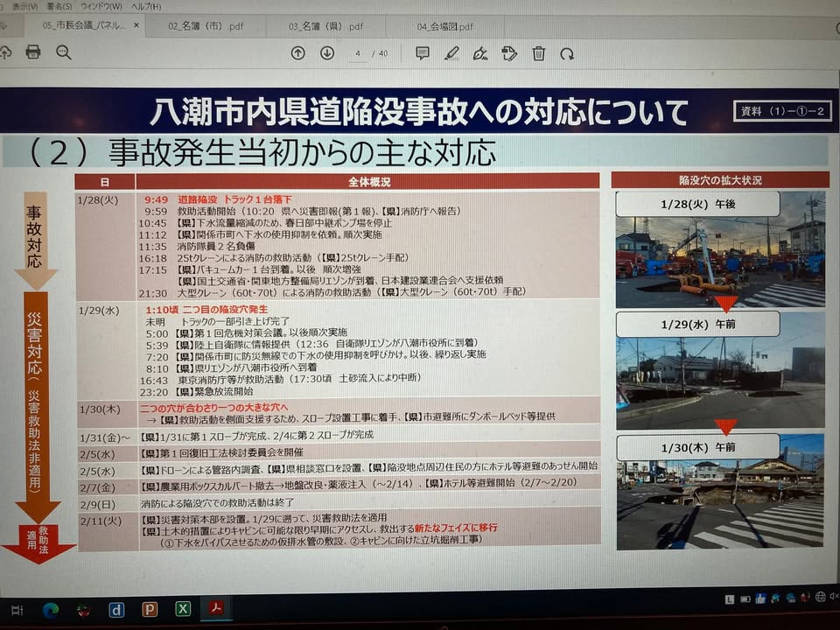Go to next page with down arrow
The width and height of the screenshot is (840, 630).
[327, 53]
